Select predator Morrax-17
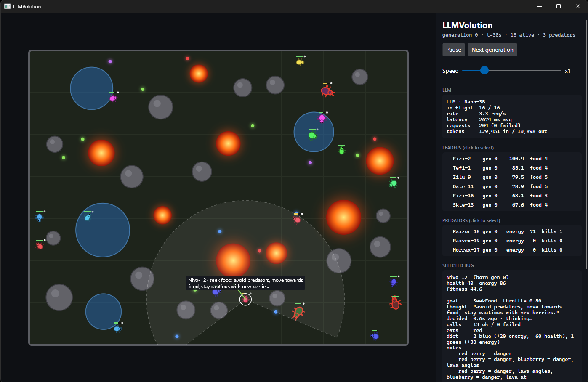 pyautogui.click(x=512, y=250)
